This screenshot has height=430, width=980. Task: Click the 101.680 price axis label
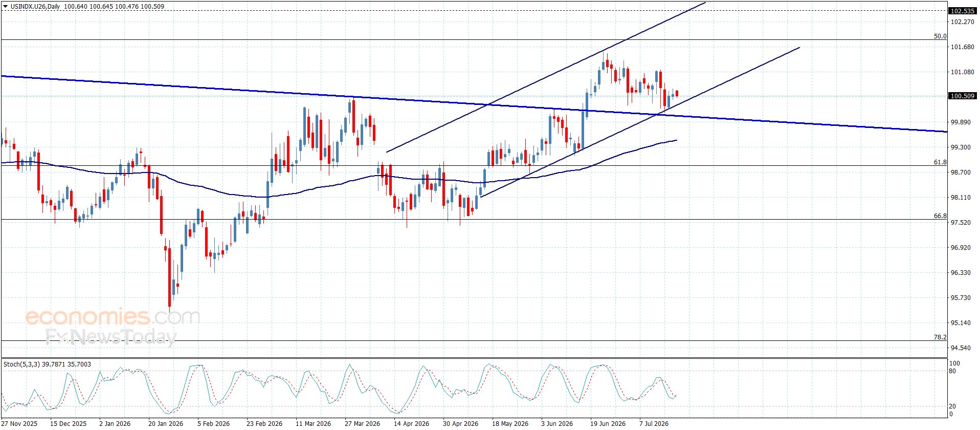pos(962,47)
